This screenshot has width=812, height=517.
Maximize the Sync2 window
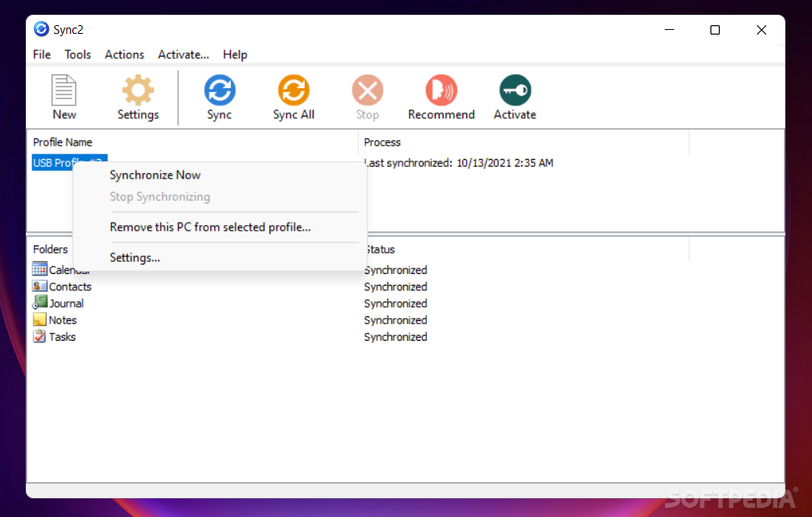715,29
